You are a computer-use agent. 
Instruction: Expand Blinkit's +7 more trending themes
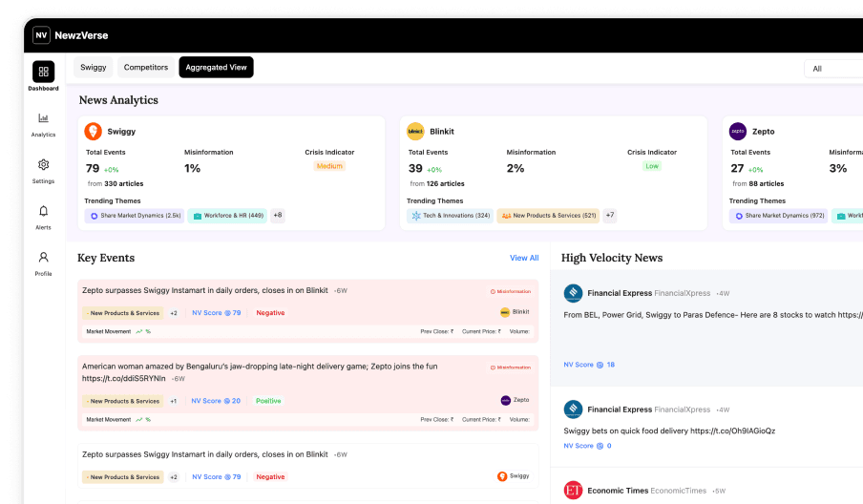click(610, 216)
